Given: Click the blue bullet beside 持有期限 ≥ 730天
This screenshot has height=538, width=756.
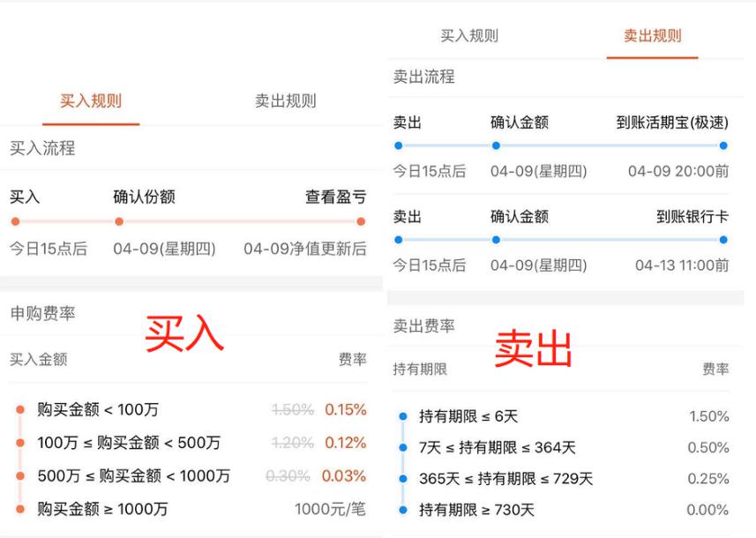Looking at the screenshot, I should pyautogui.click(x=402, y=510).
